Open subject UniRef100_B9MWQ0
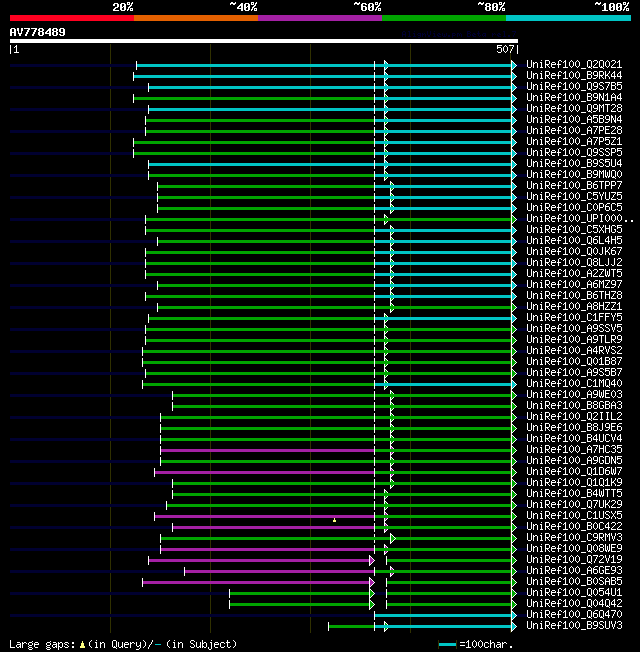This screenshot has height=652, width=640. (574, 174)
